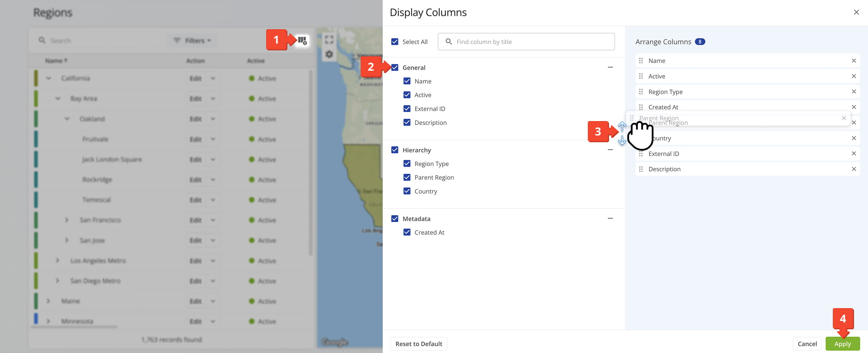Click the Minnesota blue color bar
The width and height of the screenshot is (868, 353).
pyautogui.click(x=36, y=319)
